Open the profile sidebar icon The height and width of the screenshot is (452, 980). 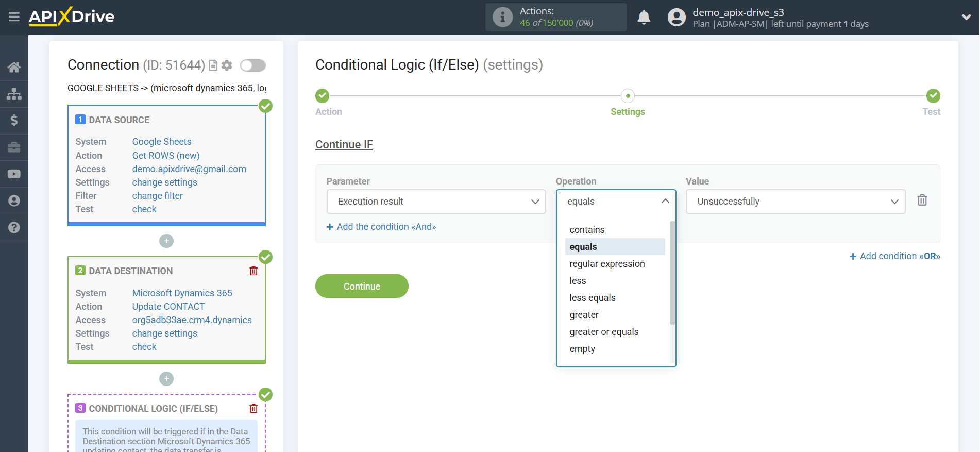(14, 201)
